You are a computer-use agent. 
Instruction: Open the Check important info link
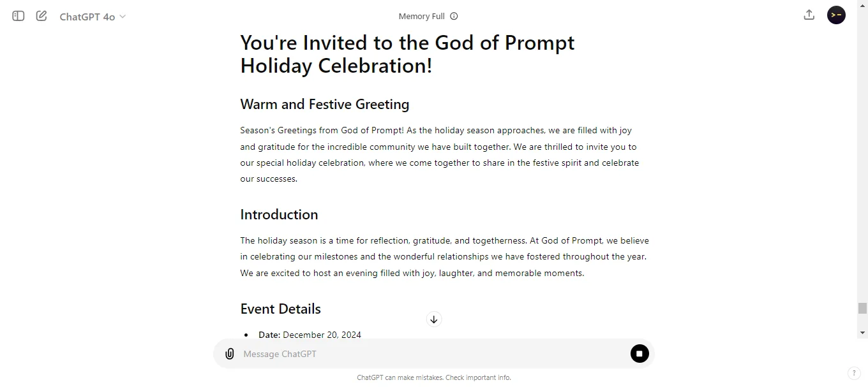[x=478, y=377]
